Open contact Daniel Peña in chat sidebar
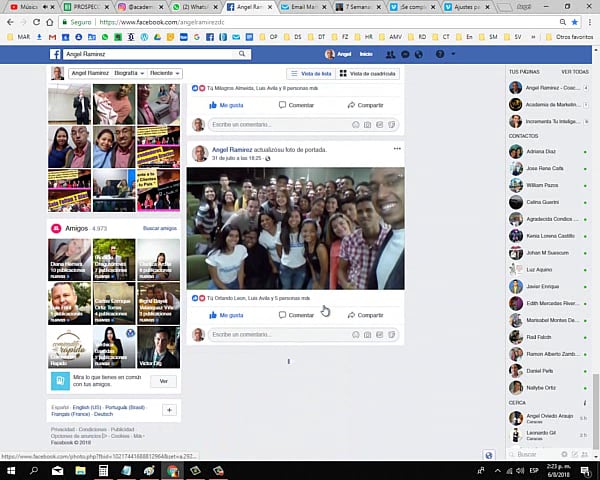 pyautogui.click(x=548, y=371)
